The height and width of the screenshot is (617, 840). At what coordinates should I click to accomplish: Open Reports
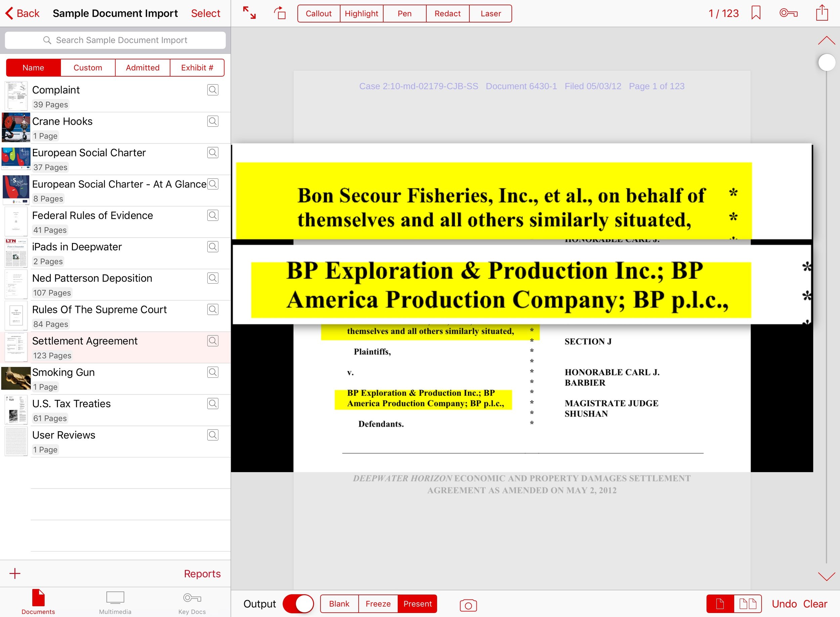coord(202,573)
